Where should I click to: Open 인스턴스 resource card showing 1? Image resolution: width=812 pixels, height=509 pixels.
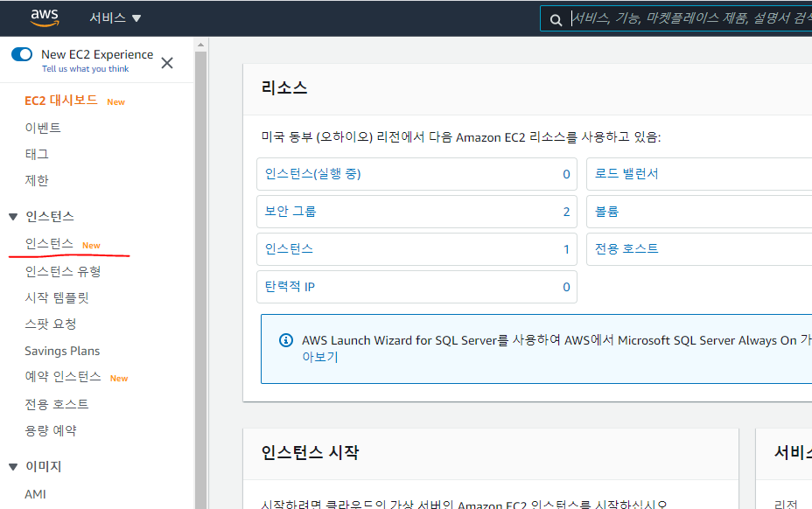pos(416,249)
